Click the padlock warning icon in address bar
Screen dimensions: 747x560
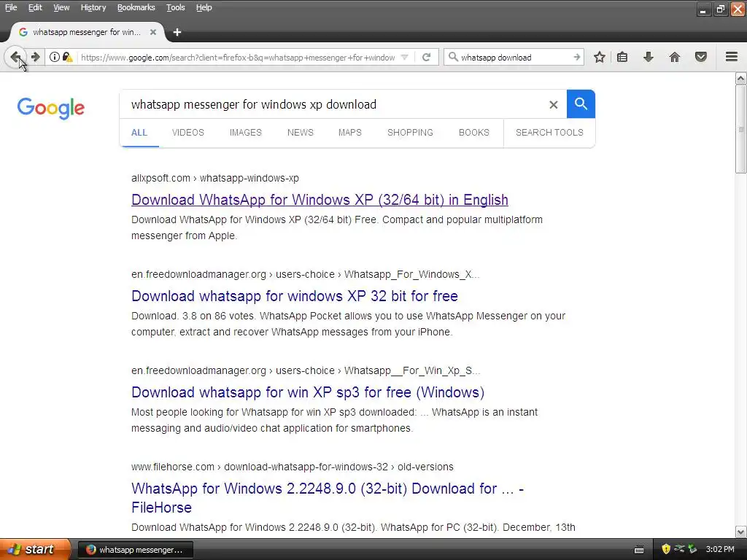pos(68,57)
